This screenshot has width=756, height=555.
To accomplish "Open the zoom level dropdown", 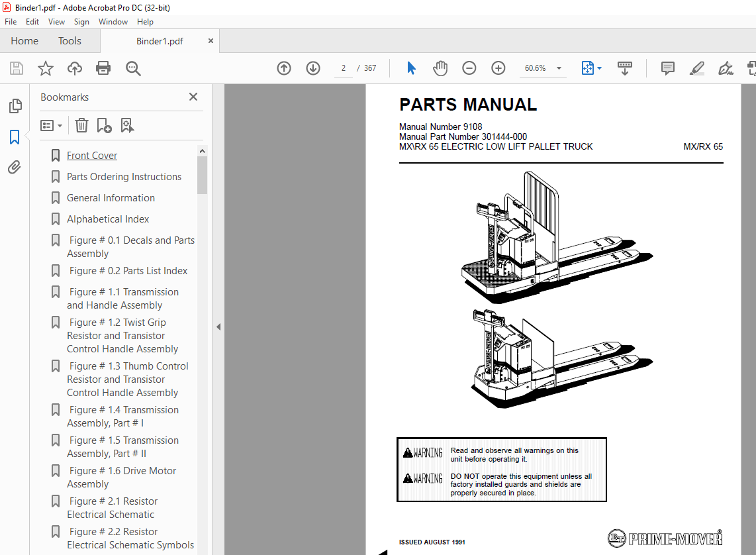I will (559, 68).
